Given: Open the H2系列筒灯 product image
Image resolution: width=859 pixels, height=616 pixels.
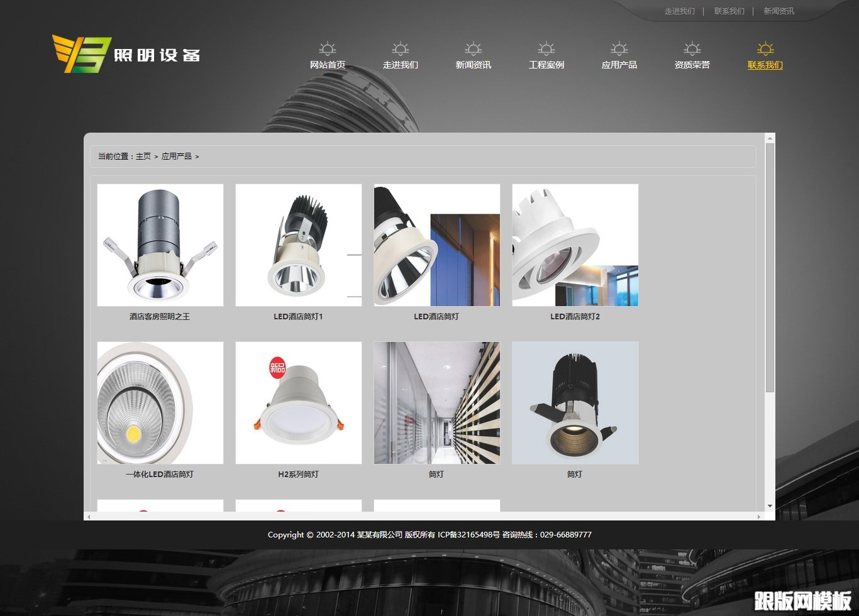Looking at the screenshot, I should [299, 403].
